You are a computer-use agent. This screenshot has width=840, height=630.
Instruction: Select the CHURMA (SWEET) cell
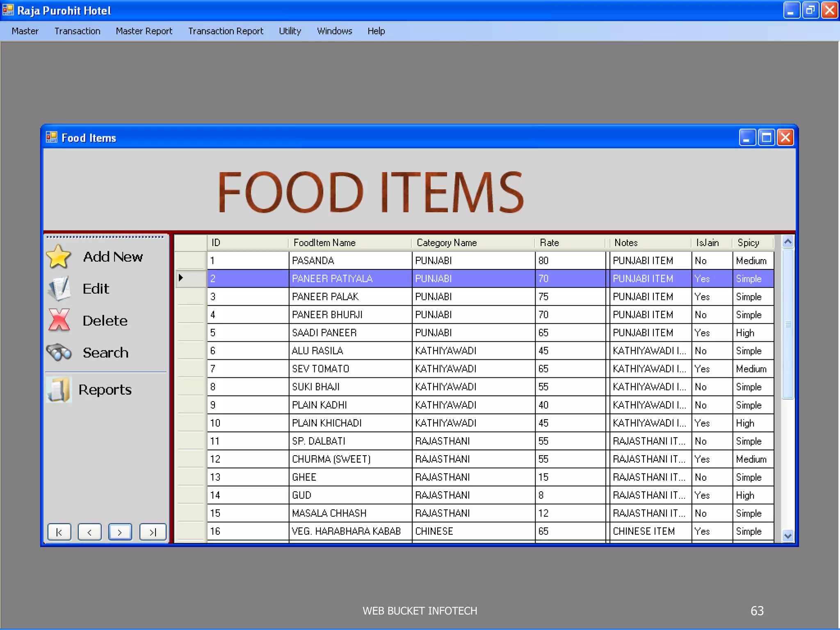(350, 459)
